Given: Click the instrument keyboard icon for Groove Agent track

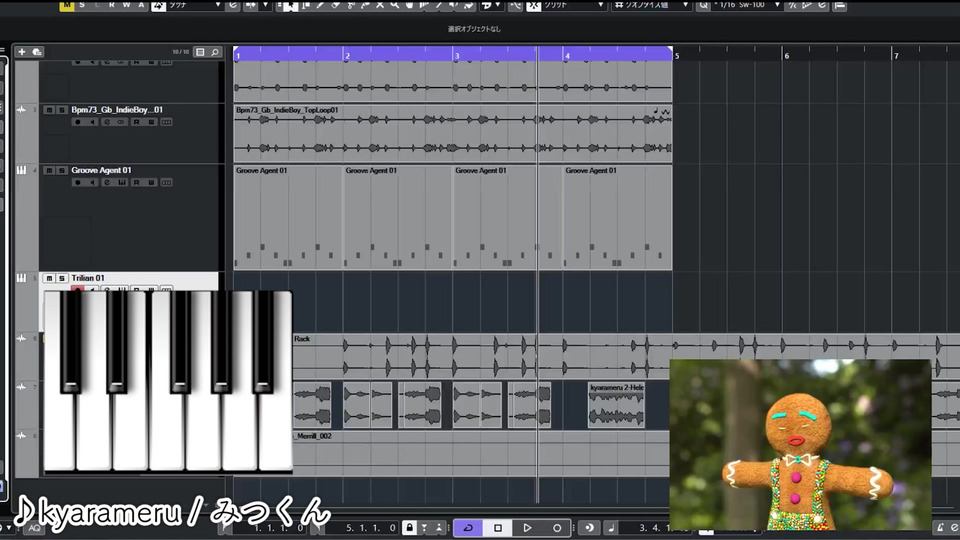Looking at the screenshot, I should 21,170.
